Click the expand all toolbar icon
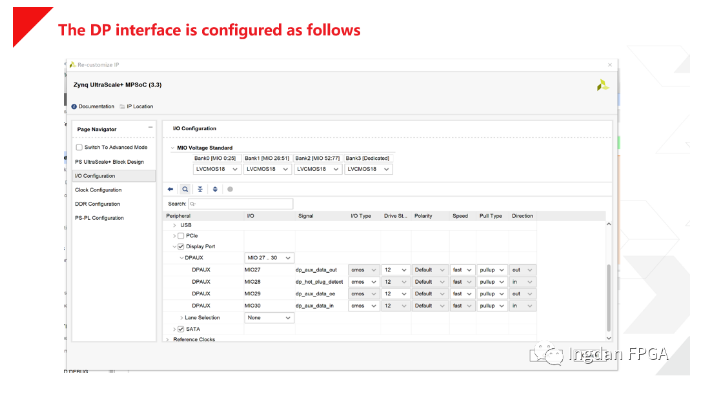 click(215, 189)
